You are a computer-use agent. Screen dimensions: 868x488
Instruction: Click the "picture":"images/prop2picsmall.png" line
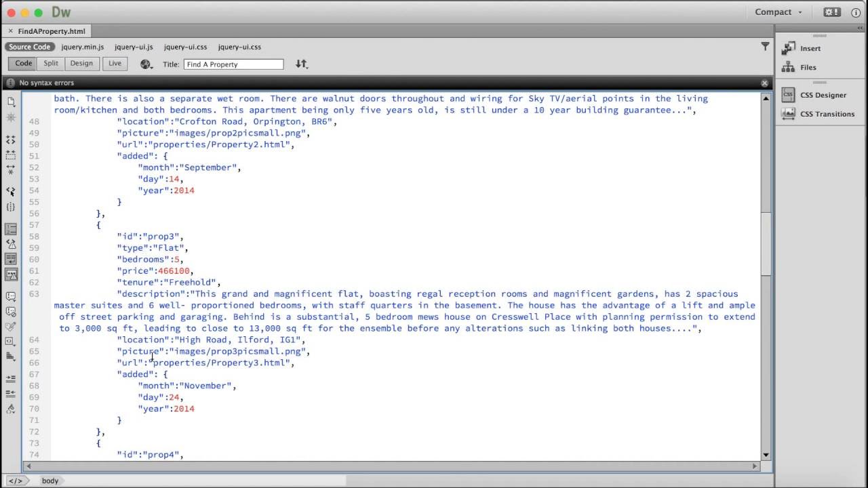point(214,133)
